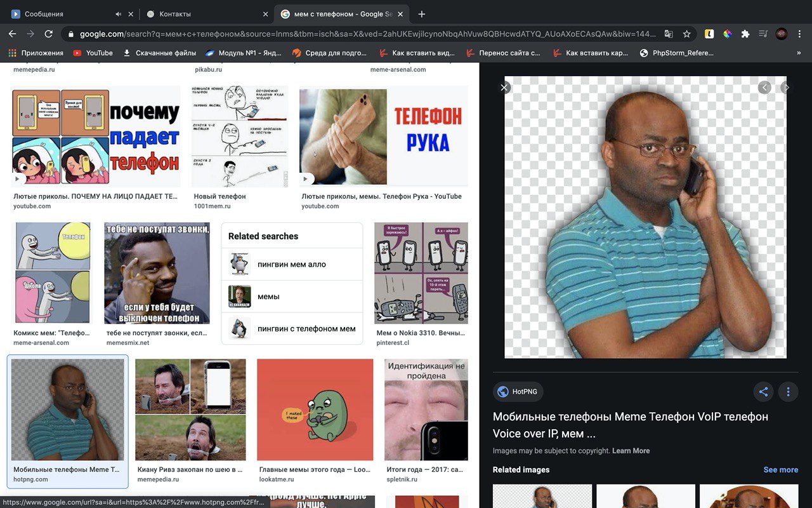This screenshot has width=812, height=508.
Task: Share the previewed image
Action: coord(763,392)
